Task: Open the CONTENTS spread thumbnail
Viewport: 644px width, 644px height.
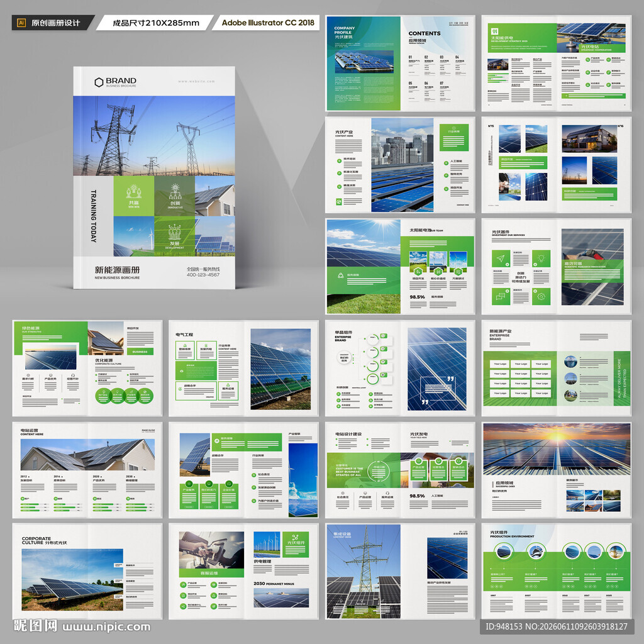Action: coord(400,64)
